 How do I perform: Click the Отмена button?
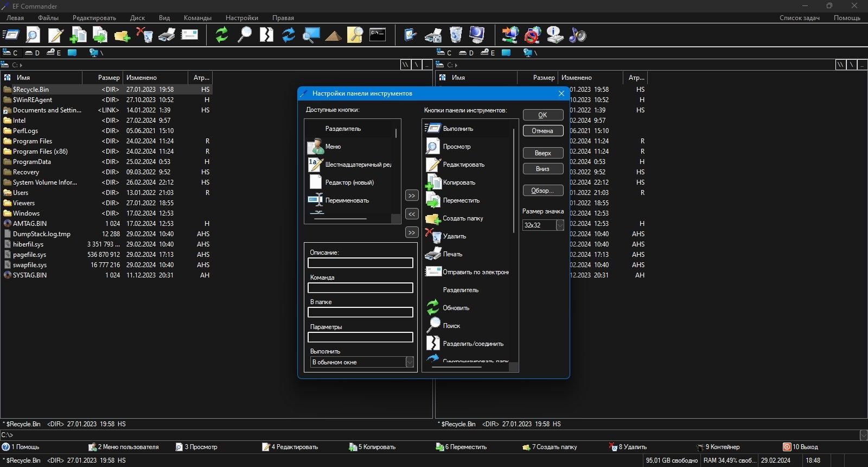point(543,131)
